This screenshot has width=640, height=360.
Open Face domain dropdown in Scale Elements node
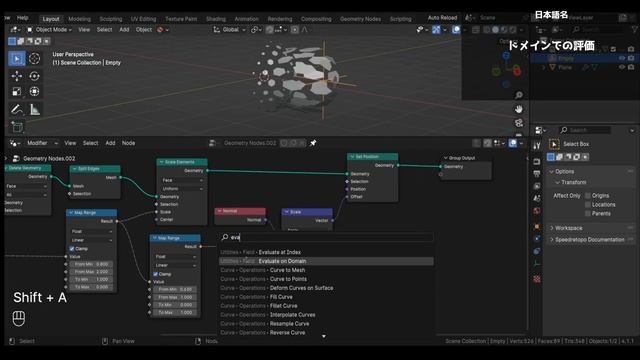click(182, 180)
